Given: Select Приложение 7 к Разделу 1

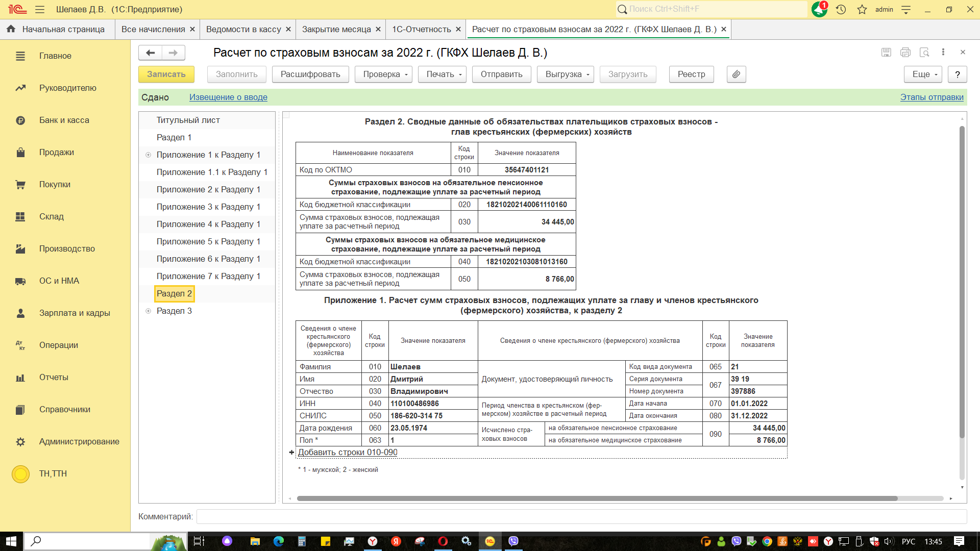Looking at the screenshot, I should [x=208, y=276].
